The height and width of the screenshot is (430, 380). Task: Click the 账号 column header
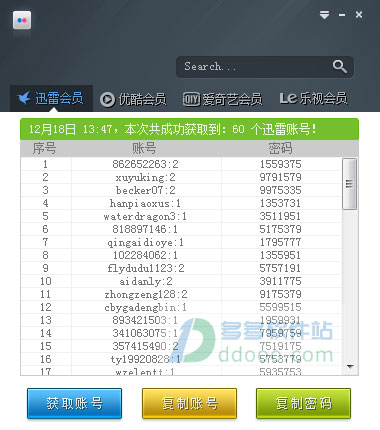[144, 148]
